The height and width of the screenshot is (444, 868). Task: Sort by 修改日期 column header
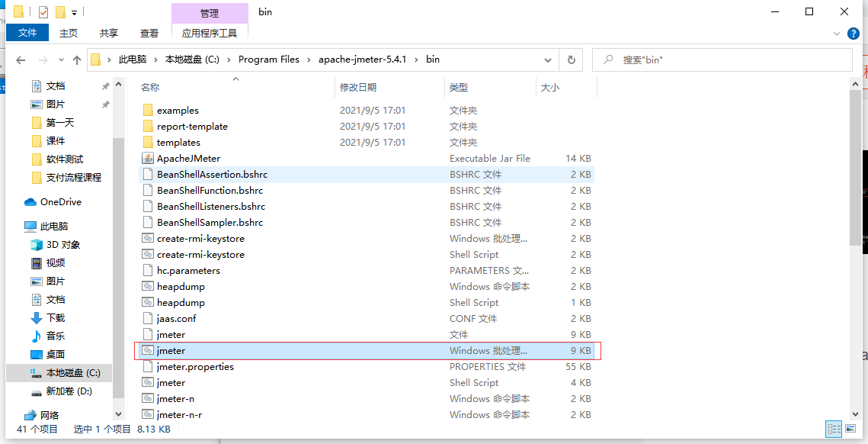click(x=358, y=87)
